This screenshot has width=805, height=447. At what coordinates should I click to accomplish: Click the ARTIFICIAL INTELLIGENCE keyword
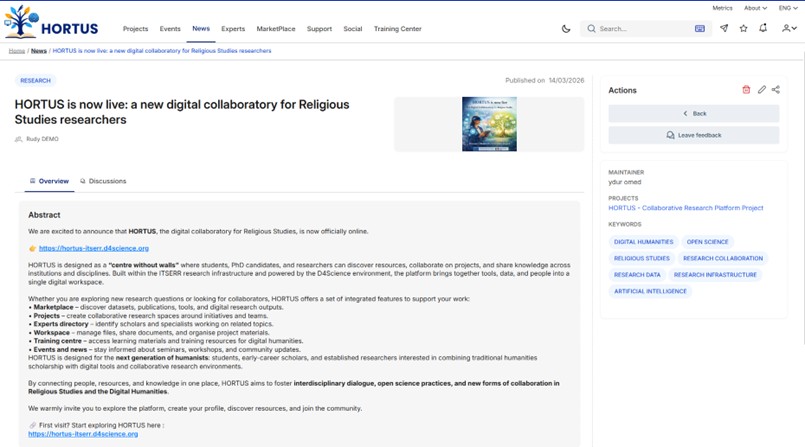pyautogui.click(x=650, y=291)
